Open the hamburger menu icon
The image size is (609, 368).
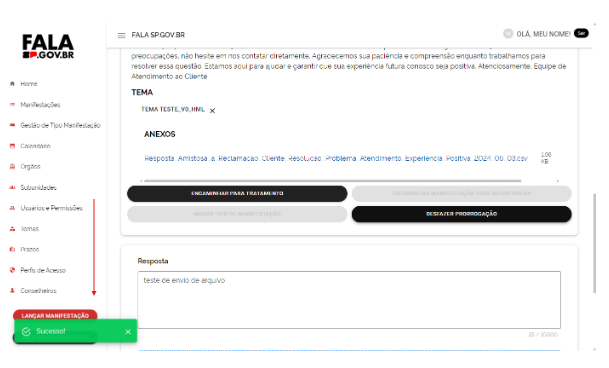(122, 35)
